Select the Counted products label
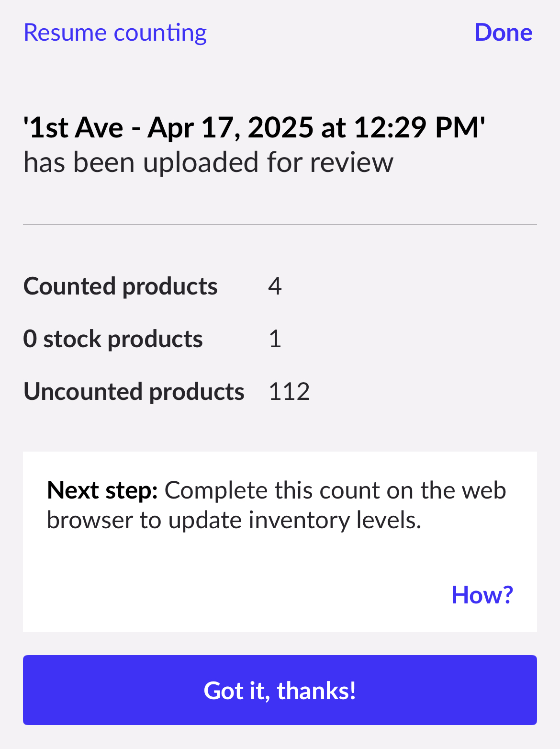Image resolution: width=560 pixels, height=749 pixels. point(121,286)
